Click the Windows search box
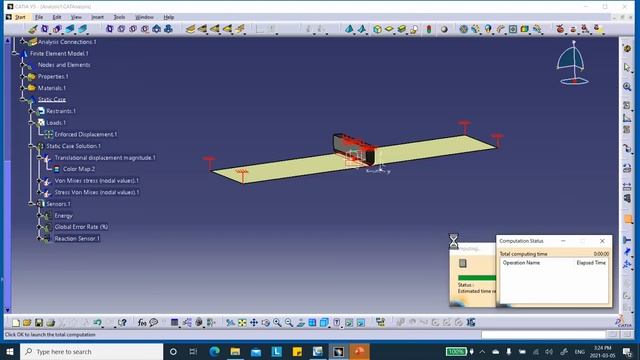Viewport: 640px width, 360px height. pyautogui.click(x=91, y=352)
